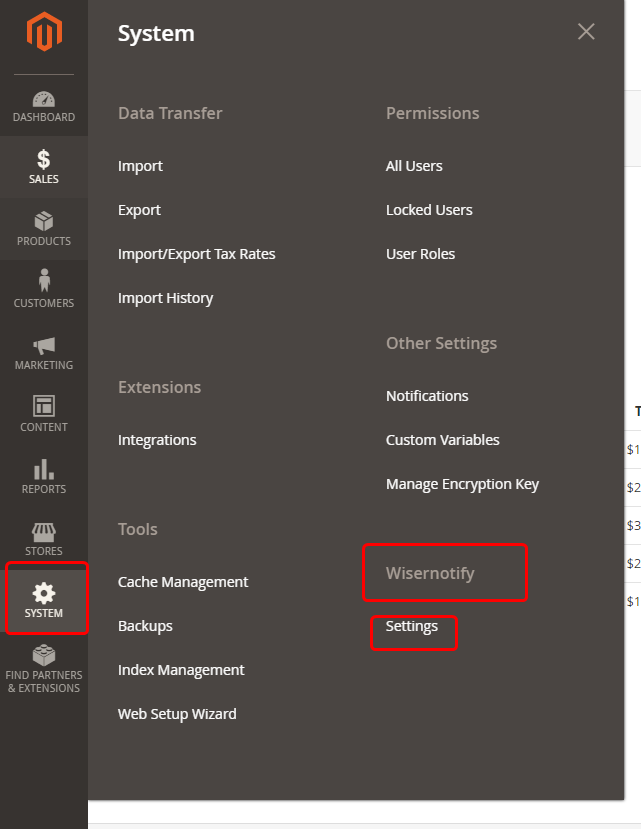Open the Reports bar chart icon

44,469
